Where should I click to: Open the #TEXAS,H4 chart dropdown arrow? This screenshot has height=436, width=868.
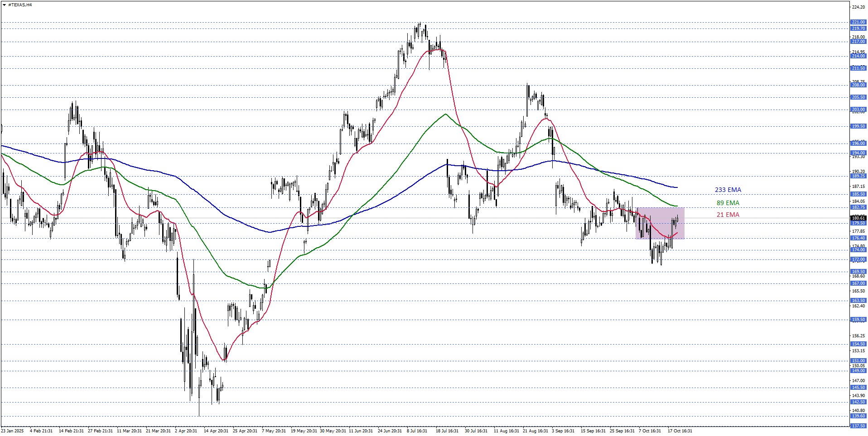click(x=4, y=5)
